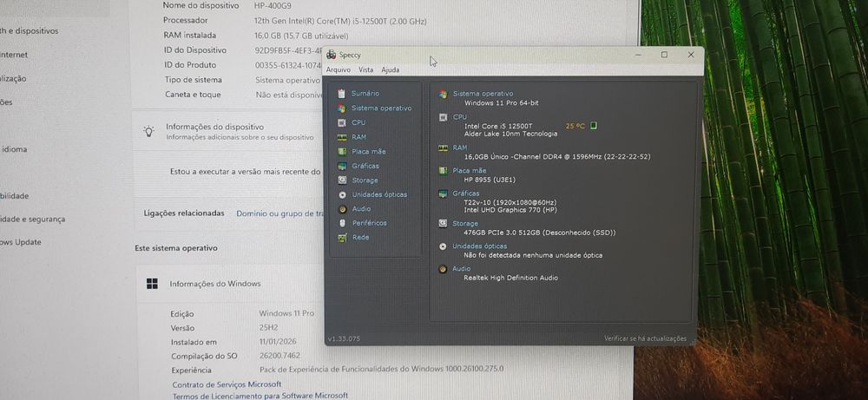This screenshot has width=868, height=400.
Task: Select the 25 °C CPU temperature reading
Action: pyautogui.click(x=575, y=126)
